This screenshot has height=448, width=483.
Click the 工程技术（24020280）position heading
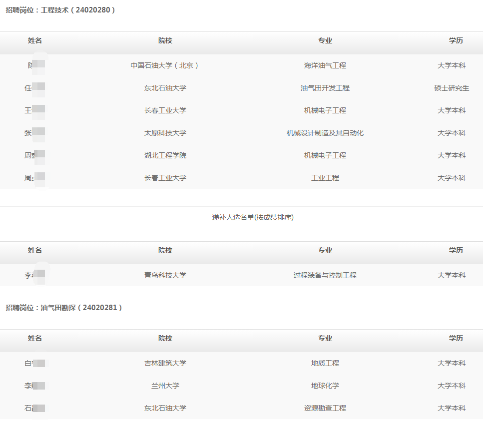coord(60,10)
